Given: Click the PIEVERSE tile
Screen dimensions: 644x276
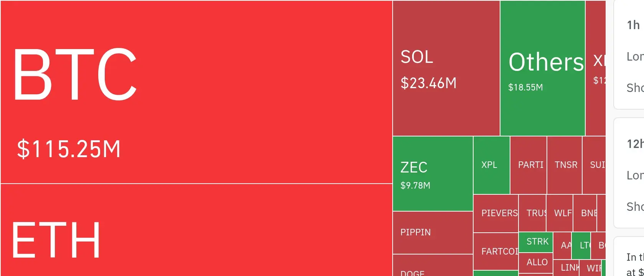Looking at the screenshot, I should pyautogui.click(x=495, y=213).
